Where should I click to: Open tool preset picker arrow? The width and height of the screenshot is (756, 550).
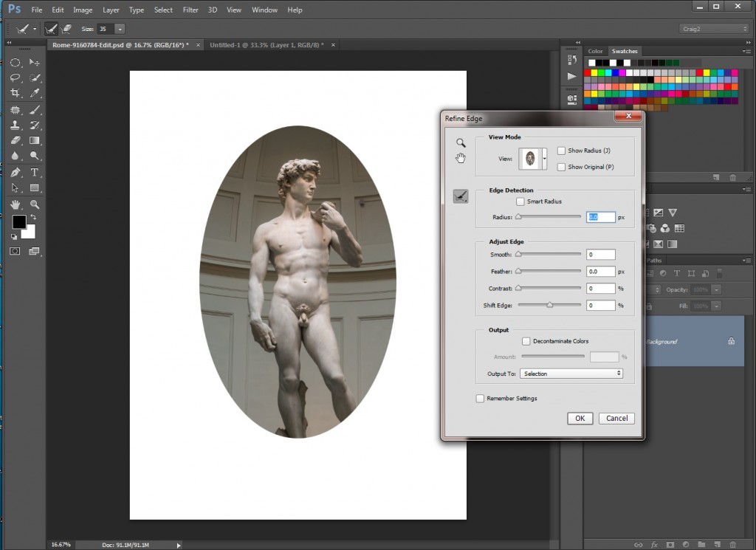coord(34,29)
